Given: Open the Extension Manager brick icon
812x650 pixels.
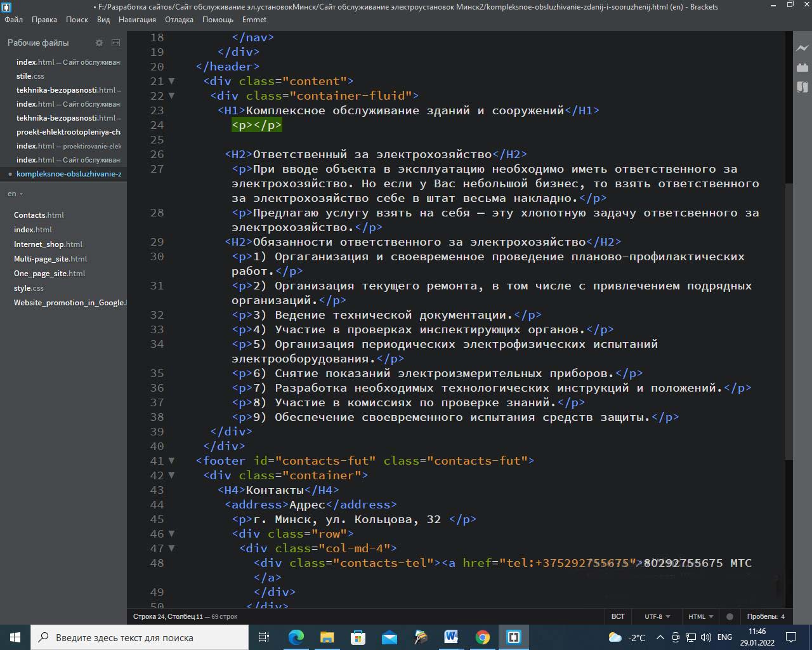Looking at the screenshot, I should [x=802, y=67].
